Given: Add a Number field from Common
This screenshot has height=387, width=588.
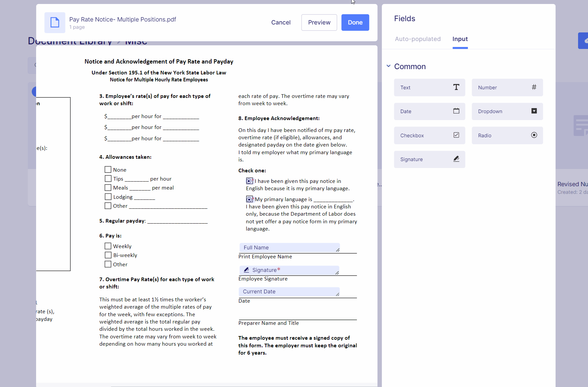Looking at the screenshot, I should tap(507, 87).
